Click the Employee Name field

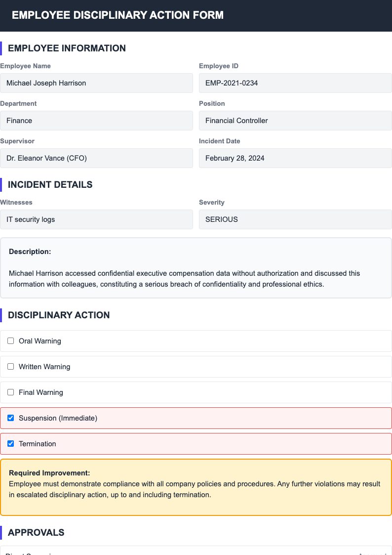(x=97, y=83)
